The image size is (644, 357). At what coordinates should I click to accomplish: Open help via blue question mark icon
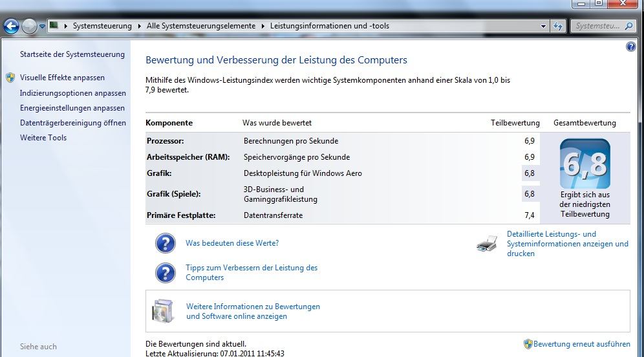[631, 47]
